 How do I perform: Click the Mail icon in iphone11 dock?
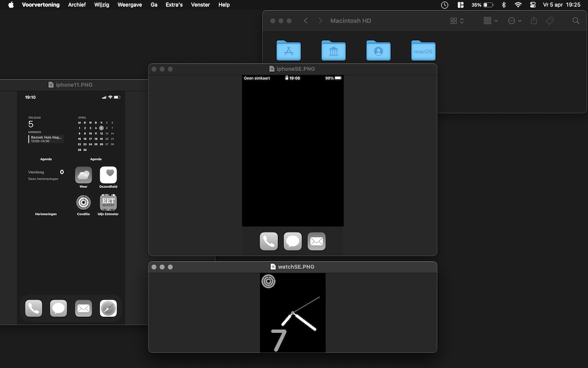(83, 308)
